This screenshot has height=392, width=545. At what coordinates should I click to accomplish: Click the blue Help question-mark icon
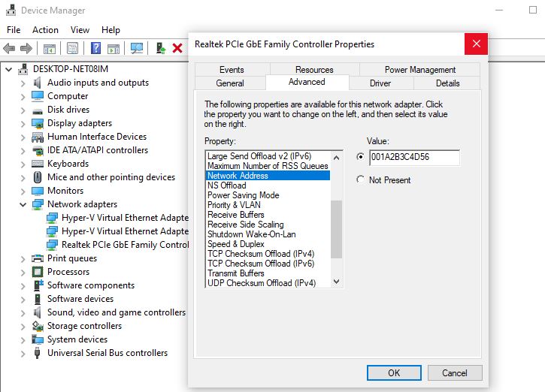coord(95,48)
